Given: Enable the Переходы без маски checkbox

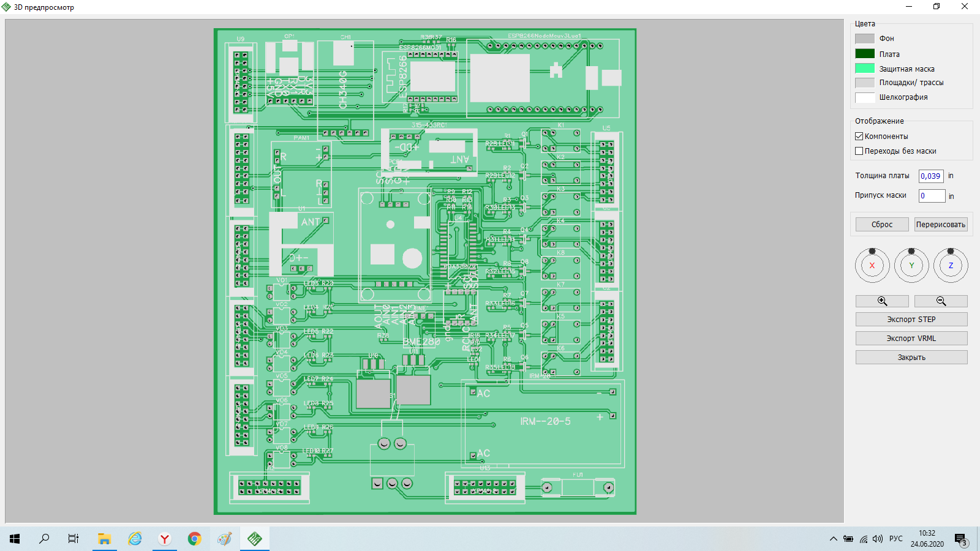Looking at the screenshot, I should pyautogui.click(x=859, y=151).
